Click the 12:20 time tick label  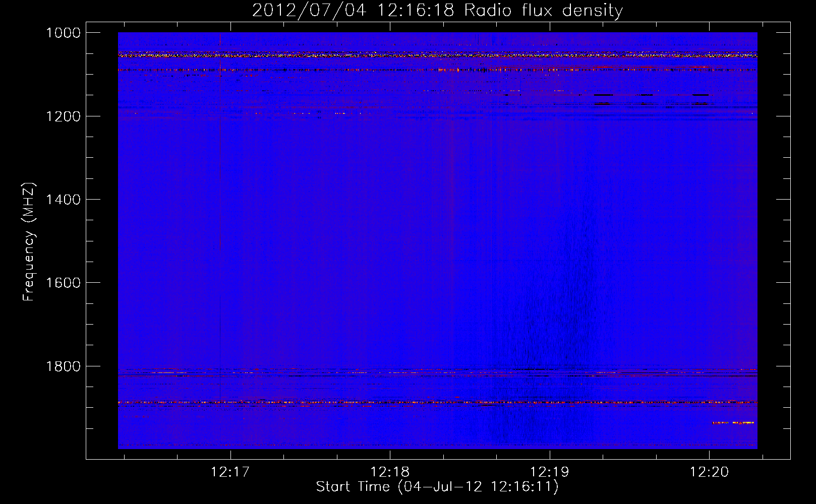click(709, 472)
